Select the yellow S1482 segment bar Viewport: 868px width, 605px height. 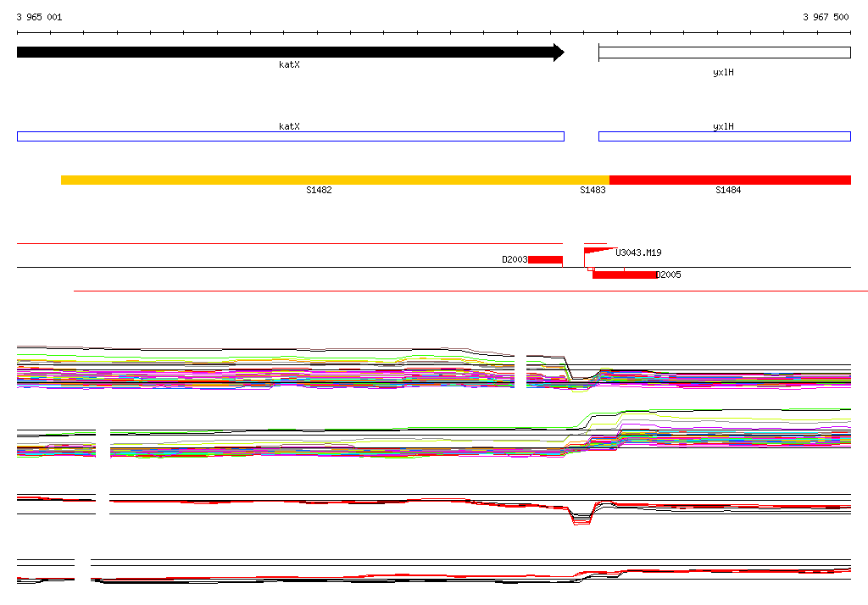335,180
